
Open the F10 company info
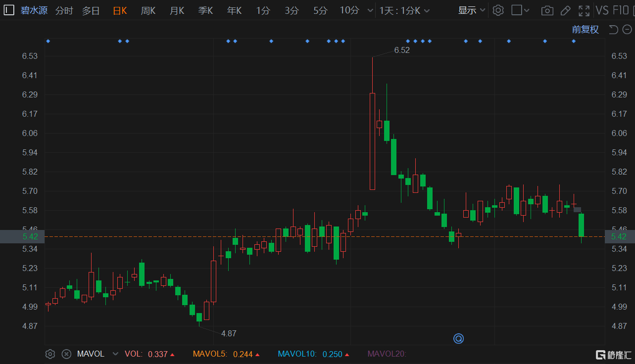(x=621, y=10)
